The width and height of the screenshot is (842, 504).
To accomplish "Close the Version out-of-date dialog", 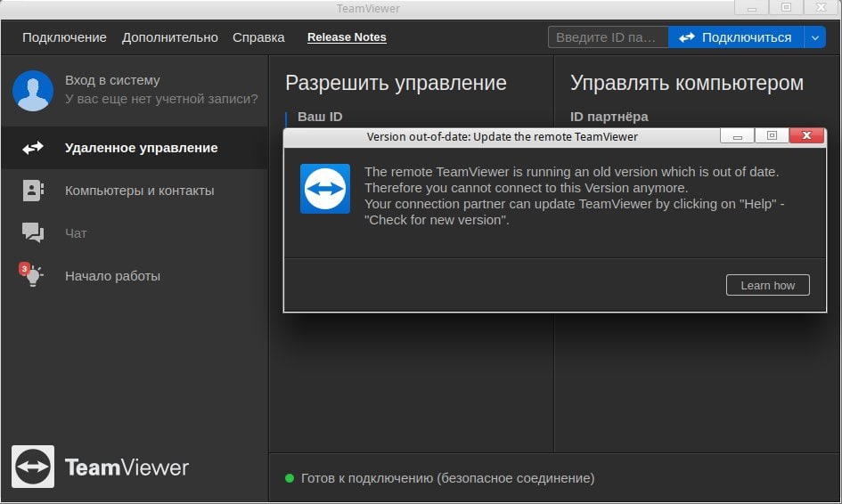I will click(x=806, y=136).
